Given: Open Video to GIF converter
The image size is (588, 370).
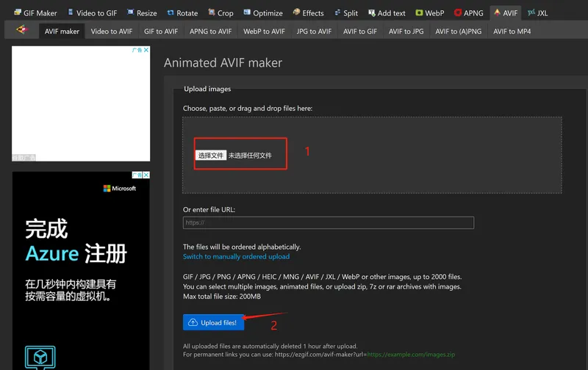Looking at the screenshot, I should click(x=93, y=13).
